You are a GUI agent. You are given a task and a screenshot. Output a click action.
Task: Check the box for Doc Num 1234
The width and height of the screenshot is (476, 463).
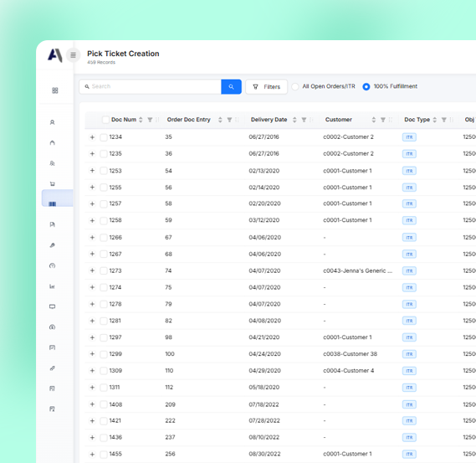[x=104, y=137]
